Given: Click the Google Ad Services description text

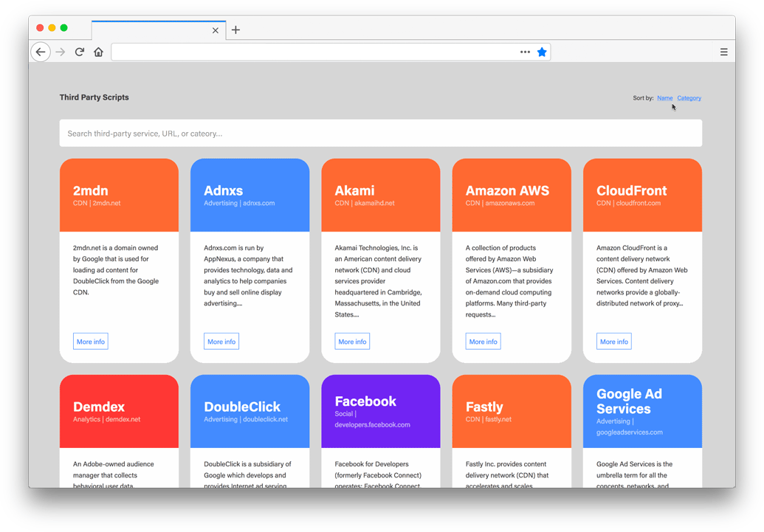Looking at the screenshot, I should click(634, 474).
